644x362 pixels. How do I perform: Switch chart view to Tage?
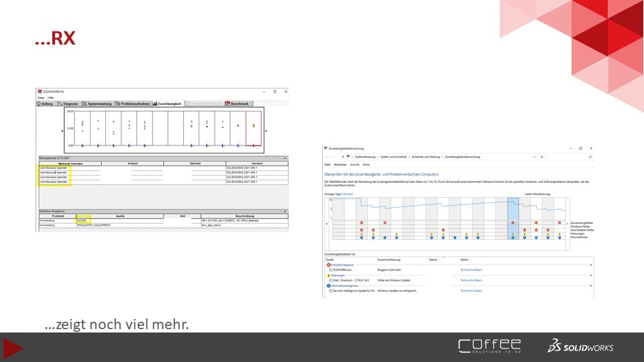(338, 194)
